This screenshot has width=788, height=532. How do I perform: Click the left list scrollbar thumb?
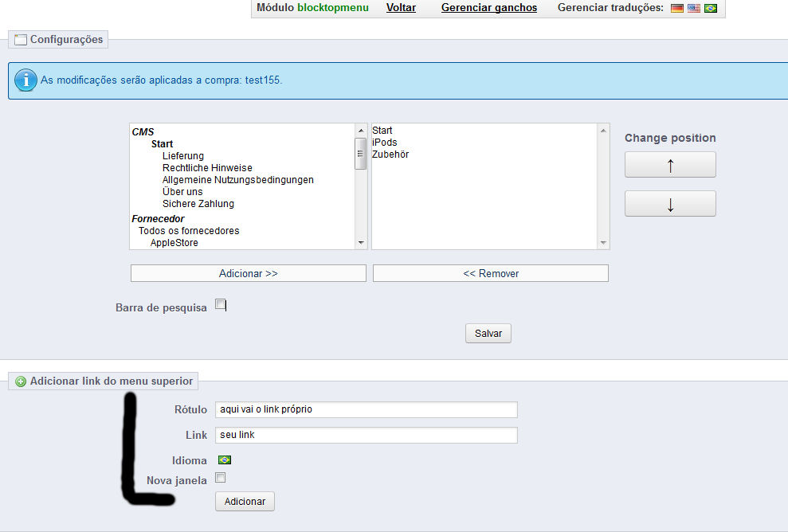click(x=360, y=154)
